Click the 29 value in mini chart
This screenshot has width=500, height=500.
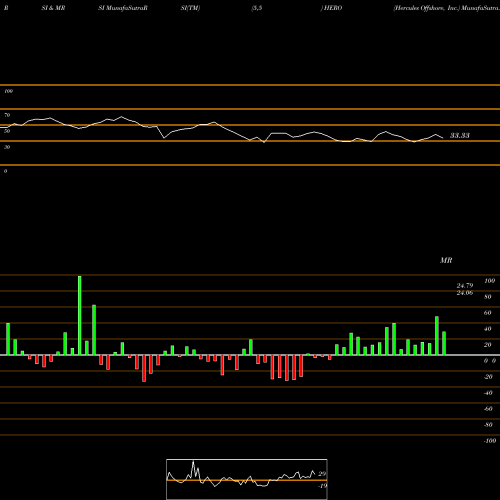[x=322, y=474]
